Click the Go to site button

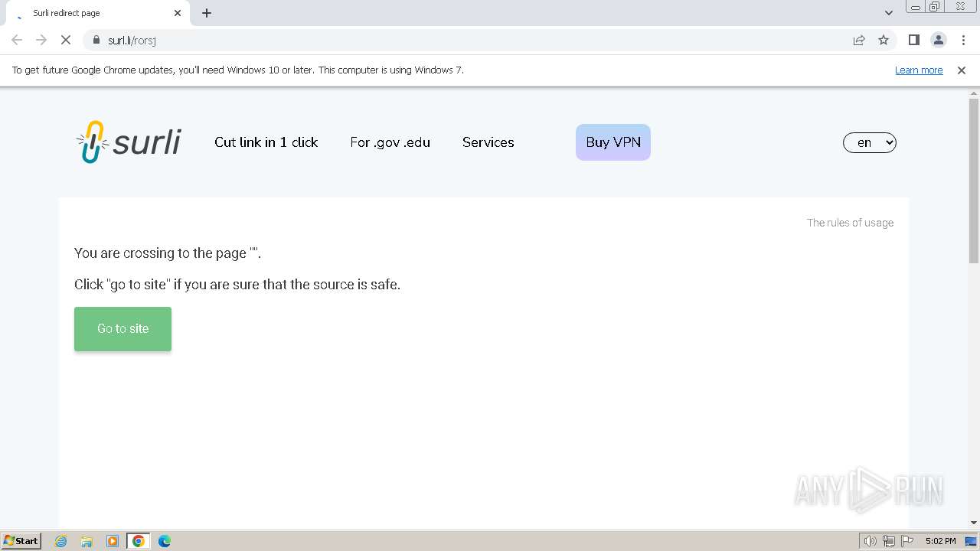coord(122,329)
